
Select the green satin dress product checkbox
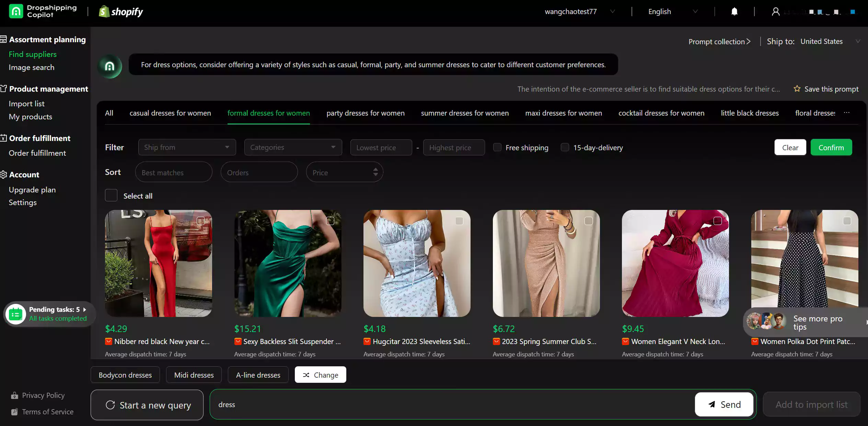click(330, 221)
